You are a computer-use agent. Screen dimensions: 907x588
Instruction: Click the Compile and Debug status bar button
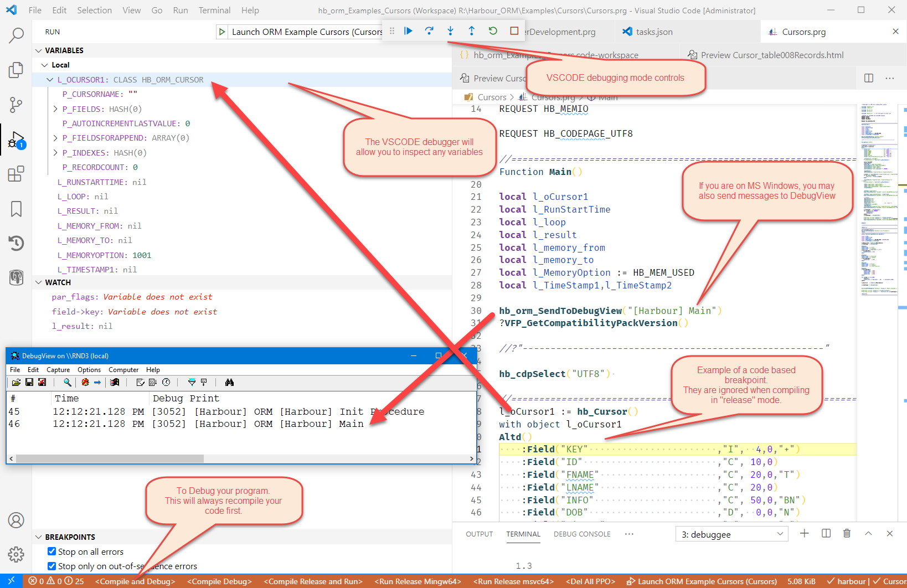[135, 581]
